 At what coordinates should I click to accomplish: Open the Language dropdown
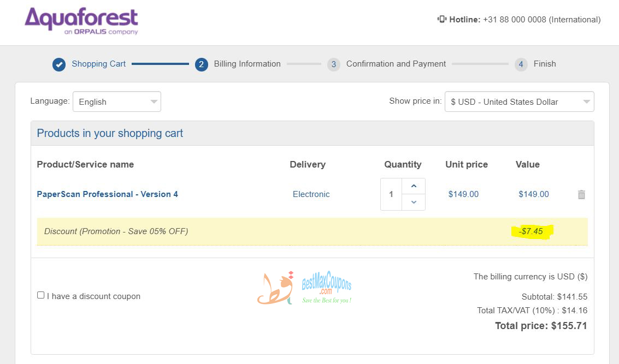(116, 102)
